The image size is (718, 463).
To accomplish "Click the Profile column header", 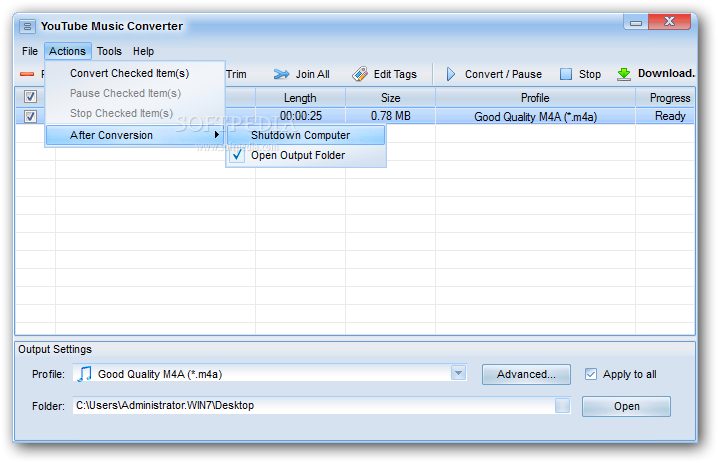I will click(535, 98).
